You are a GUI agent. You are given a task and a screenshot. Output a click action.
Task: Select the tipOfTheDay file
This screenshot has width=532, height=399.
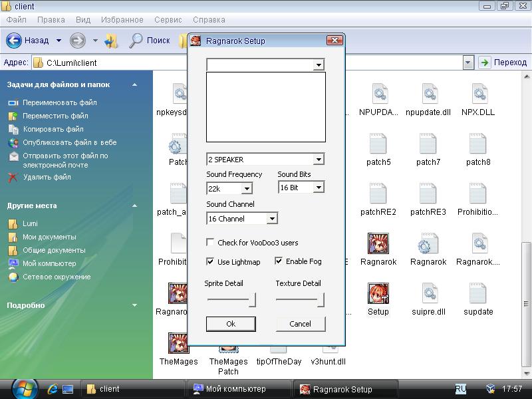[279, 362]
